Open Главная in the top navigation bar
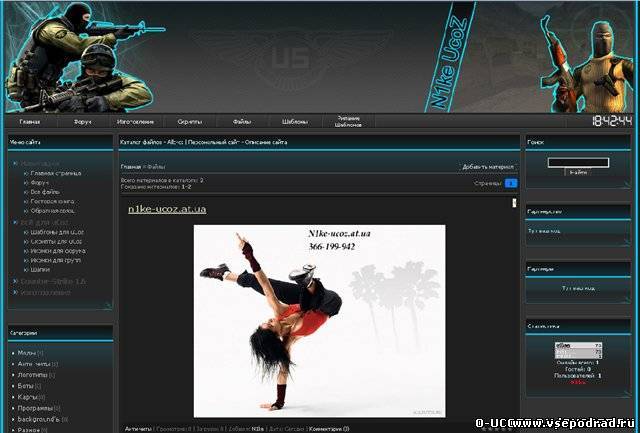This screenshot has height=433, width=640. [x=30, y=122]
